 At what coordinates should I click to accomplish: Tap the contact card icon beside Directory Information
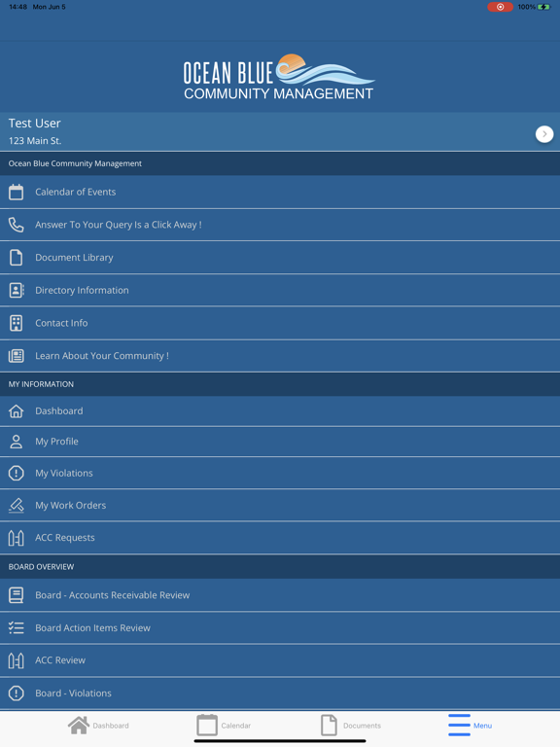(17, 290)
